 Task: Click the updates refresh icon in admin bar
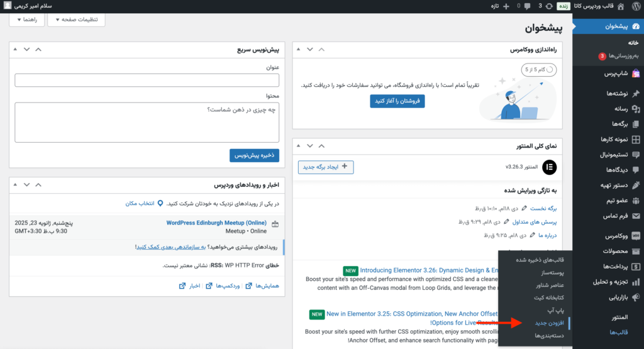(550, 6)
